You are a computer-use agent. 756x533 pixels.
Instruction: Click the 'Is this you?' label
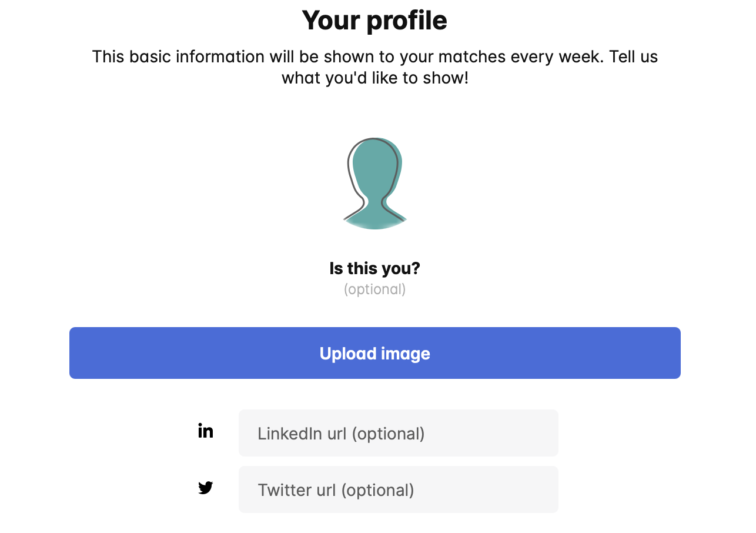tap(374, 268)
